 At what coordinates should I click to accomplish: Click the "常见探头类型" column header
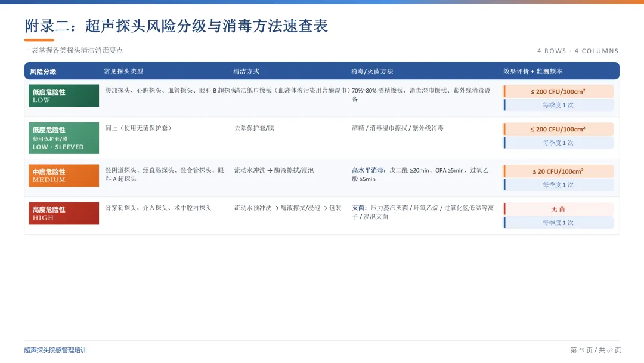tap(123, 71)
